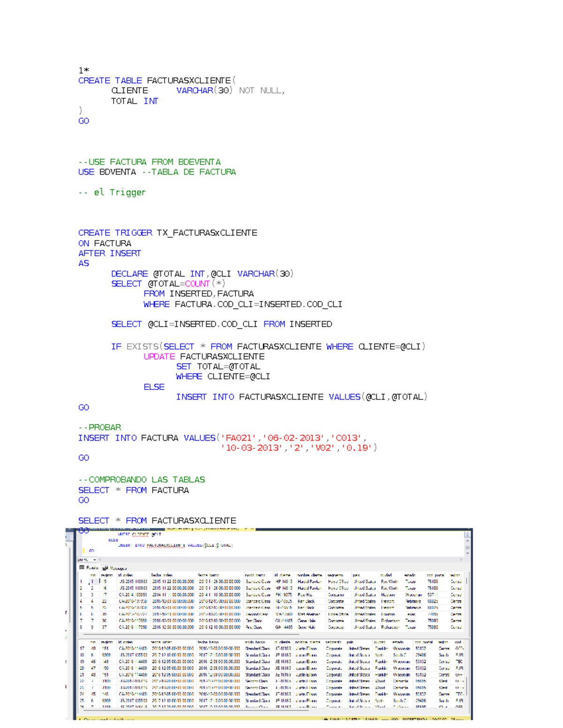Select row 1 in the results grid
The height and width of the screenshot is (728, 563).
point(81,581)
